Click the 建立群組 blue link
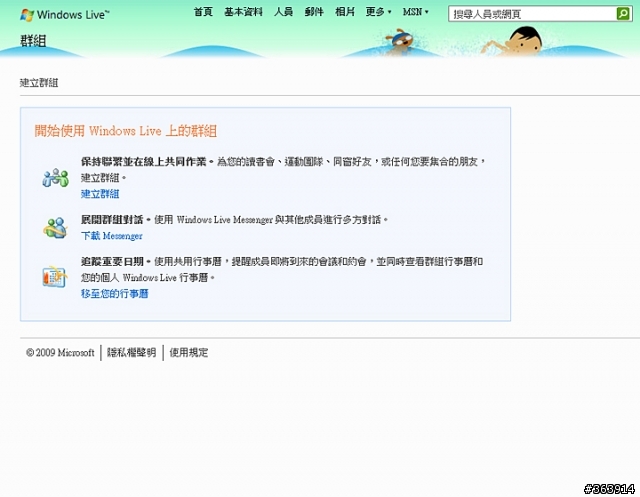This screenshot has height=497, width=640. (100, 194)
